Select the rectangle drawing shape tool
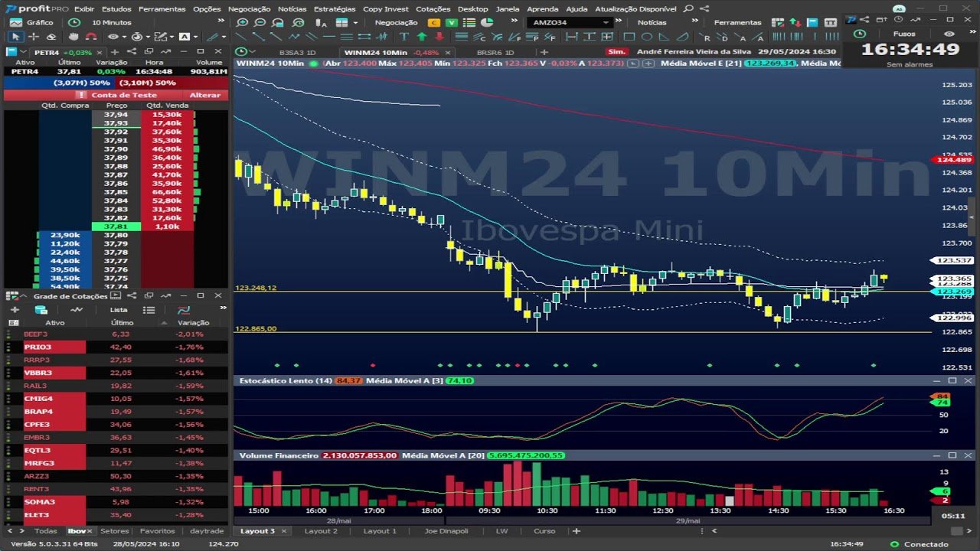 [x=629, y=37]
